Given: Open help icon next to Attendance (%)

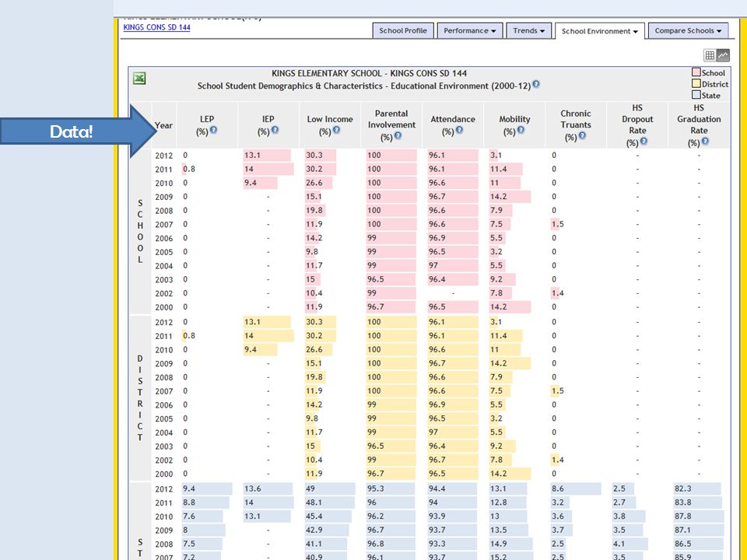Looking at the screenshot, I should click(x=459, y=130).
